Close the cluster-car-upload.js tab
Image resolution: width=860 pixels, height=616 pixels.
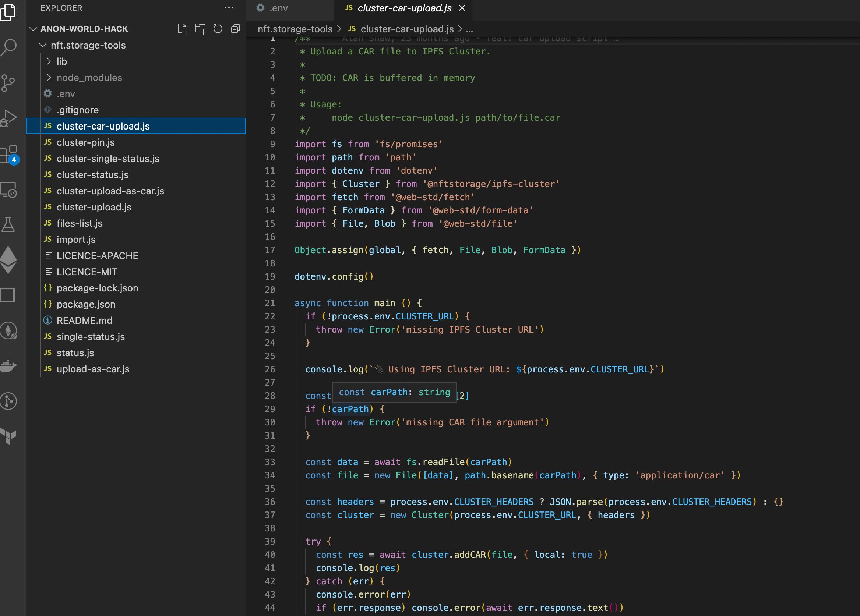point(462,8)
